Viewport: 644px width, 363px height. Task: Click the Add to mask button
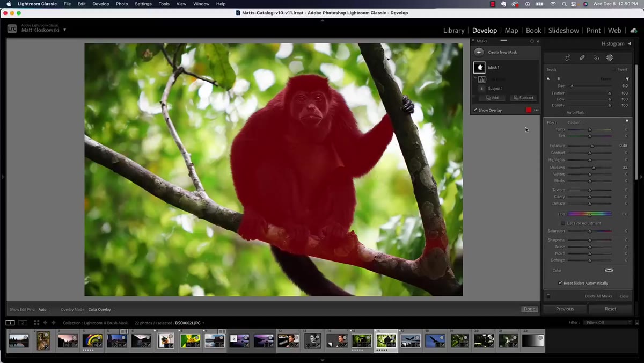pos(492,98)
